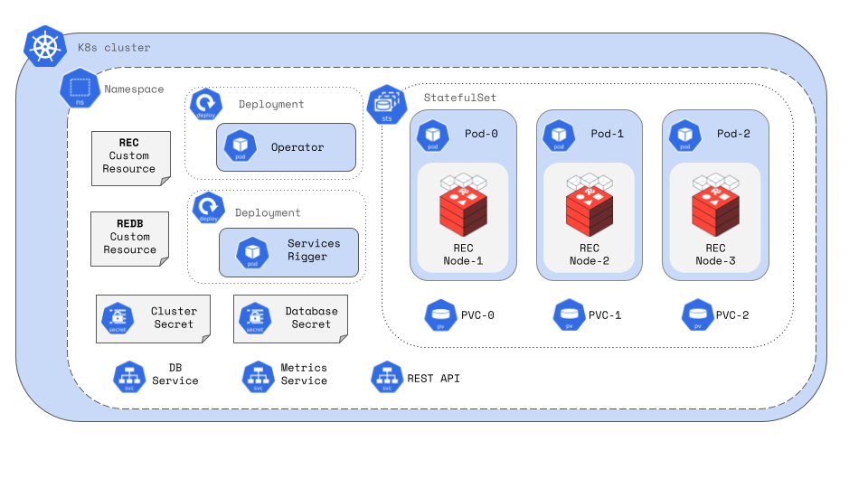Click the Kubernetes cluster wheel icon
Viewport: 868px width, 488px height.
[45, 47]
